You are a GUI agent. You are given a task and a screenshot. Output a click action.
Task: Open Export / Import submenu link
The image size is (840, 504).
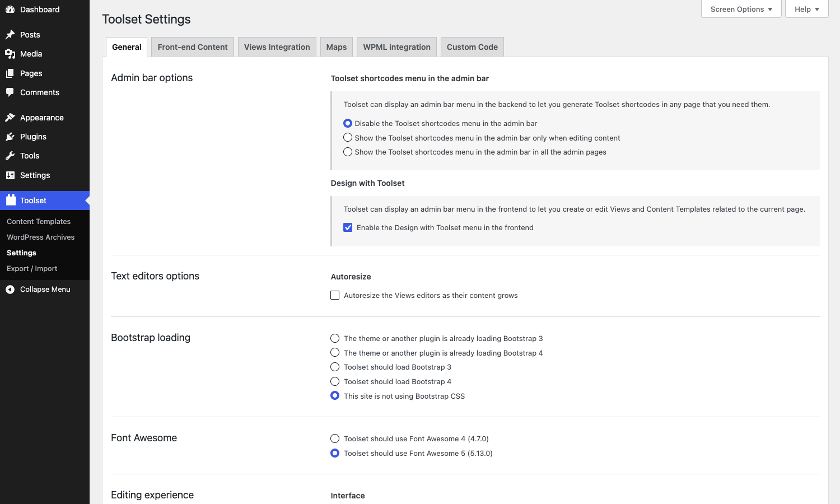click(32, 268)
